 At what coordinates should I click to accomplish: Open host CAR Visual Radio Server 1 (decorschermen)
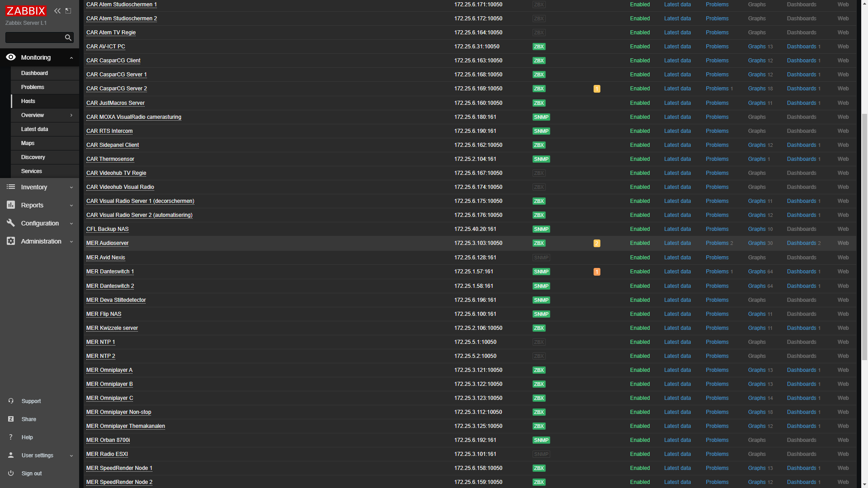(x=140, y=201)
